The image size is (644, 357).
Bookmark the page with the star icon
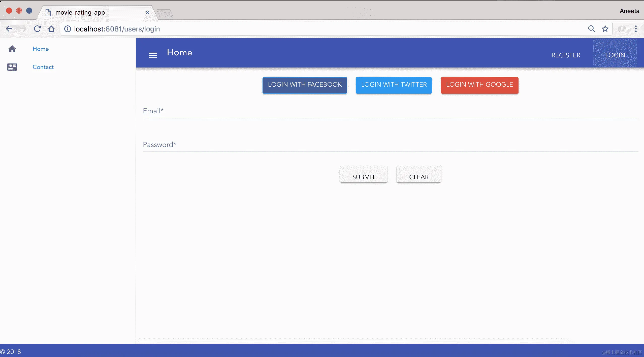(605, 29)
